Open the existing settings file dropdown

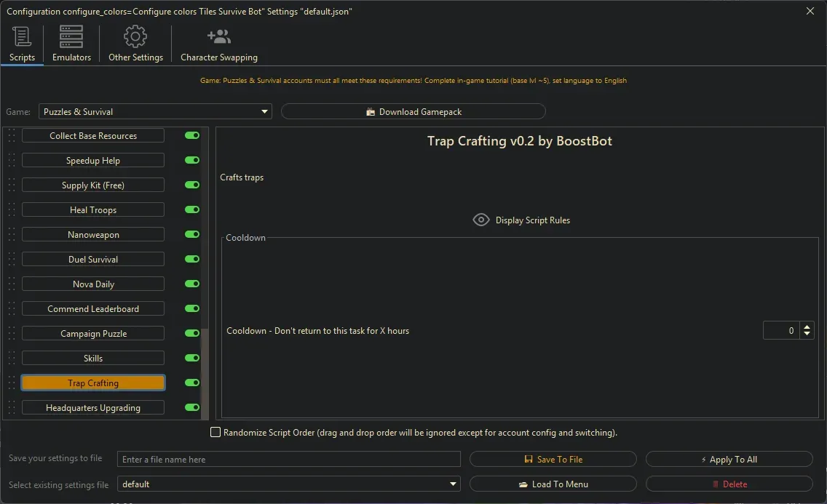pyautogui.click(x=453, y=484)
